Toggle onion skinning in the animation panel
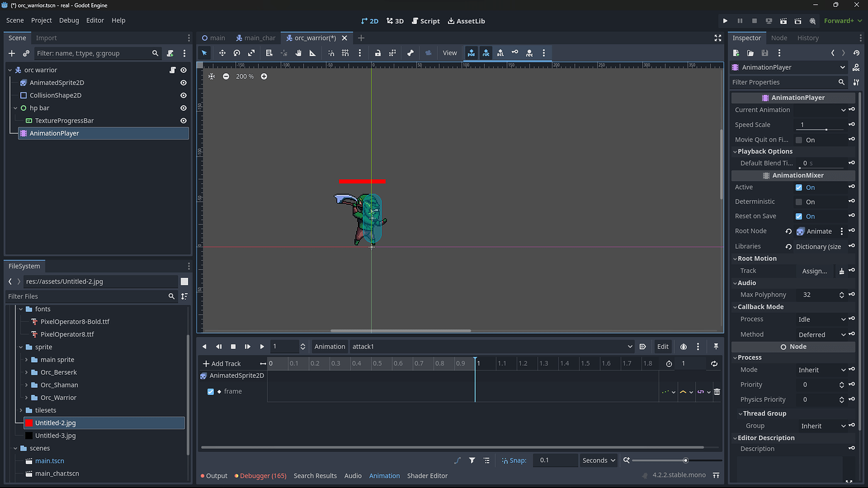Screen dimensions: 868x488 point(684,347)
